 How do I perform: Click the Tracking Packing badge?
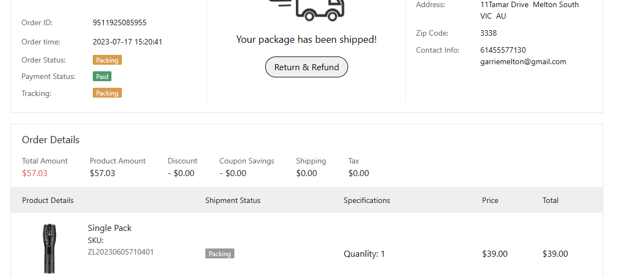107,93
